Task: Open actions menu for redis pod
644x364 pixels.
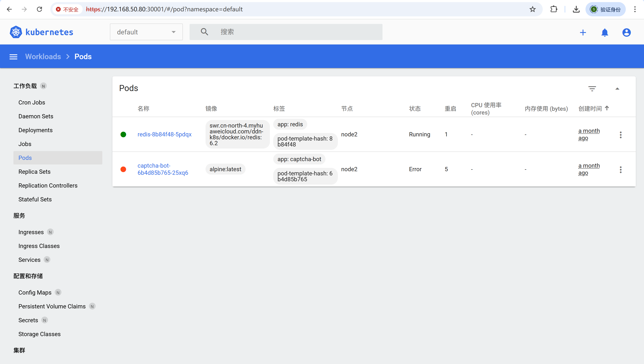Action: [x=621, y=135]
